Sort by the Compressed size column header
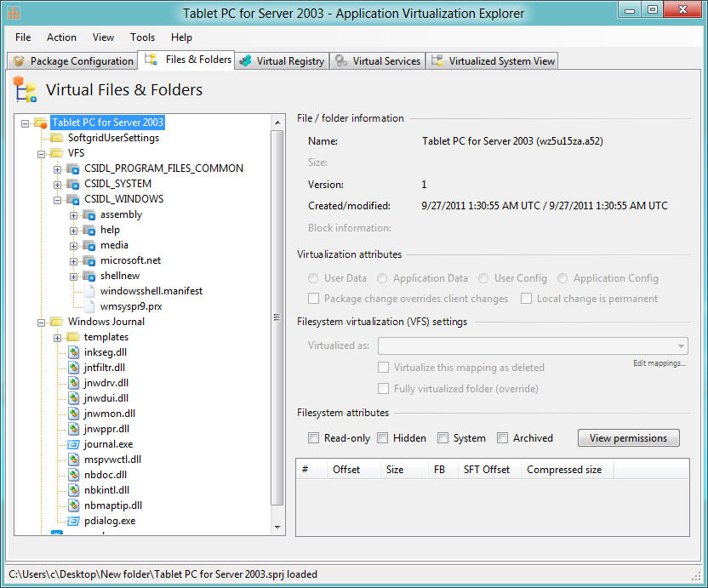 click(x=567, y=470)
